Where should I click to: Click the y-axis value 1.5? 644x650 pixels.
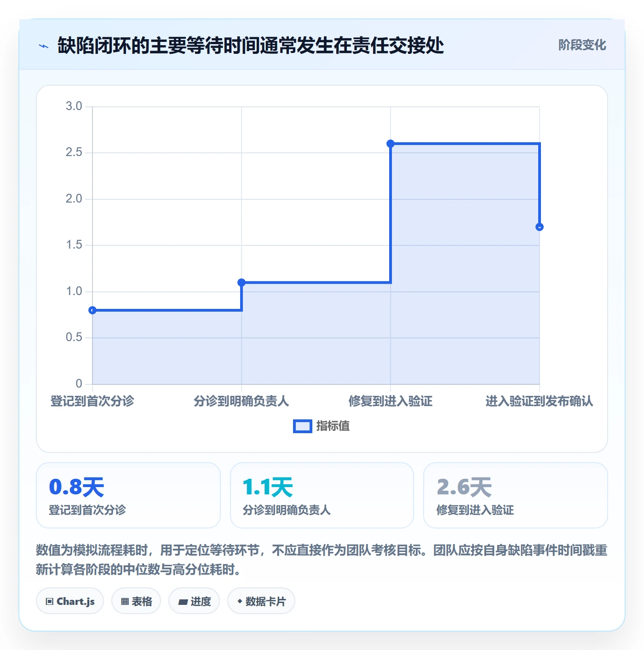[74, 245]
